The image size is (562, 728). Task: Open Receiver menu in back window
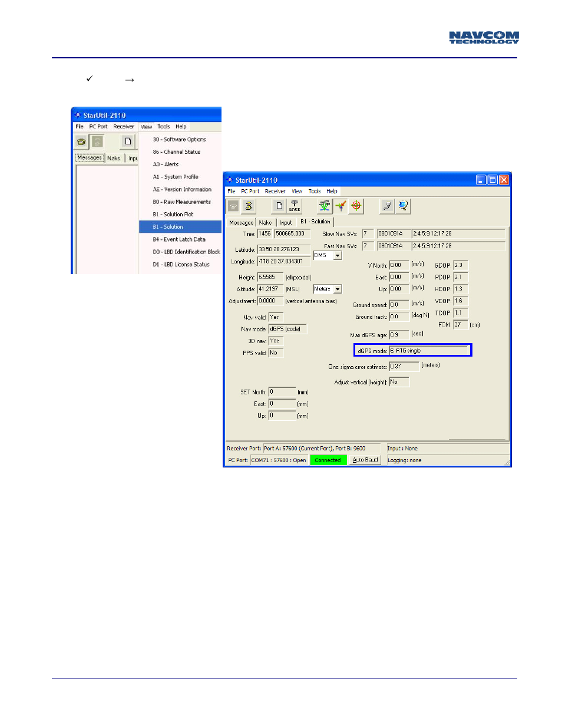(124, 127)
